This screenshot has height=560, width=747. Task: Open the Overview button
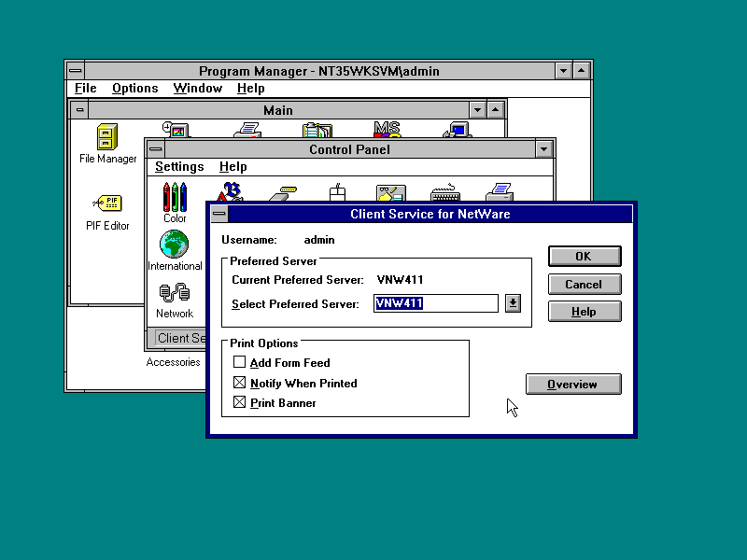pos(573,385)
